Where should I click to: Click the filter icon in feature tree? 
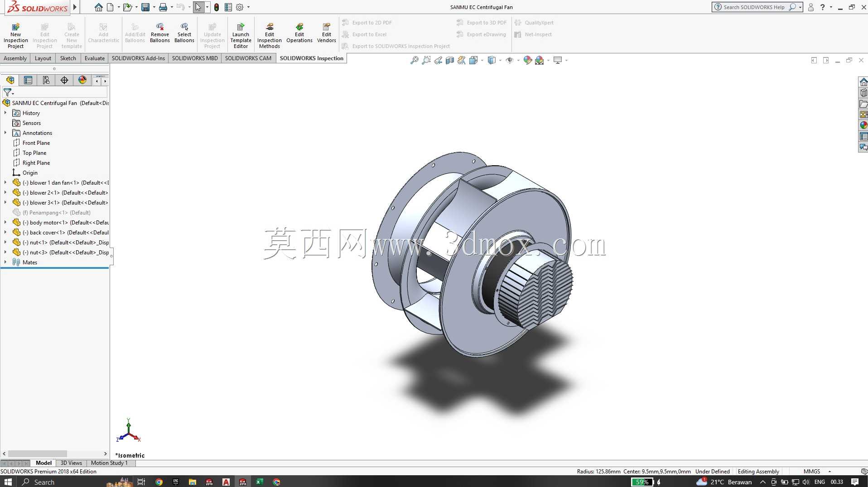(x=8, y=92)
